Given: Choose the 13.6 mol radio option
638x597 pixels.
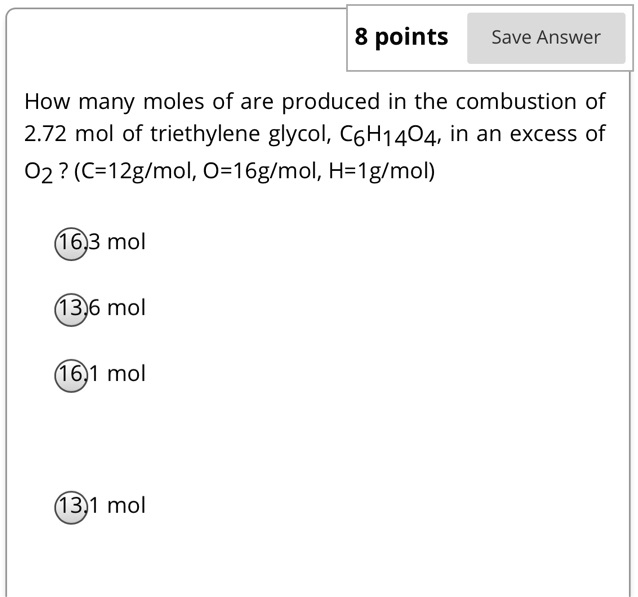Looking at the screenshot, I should pos(71,309).
